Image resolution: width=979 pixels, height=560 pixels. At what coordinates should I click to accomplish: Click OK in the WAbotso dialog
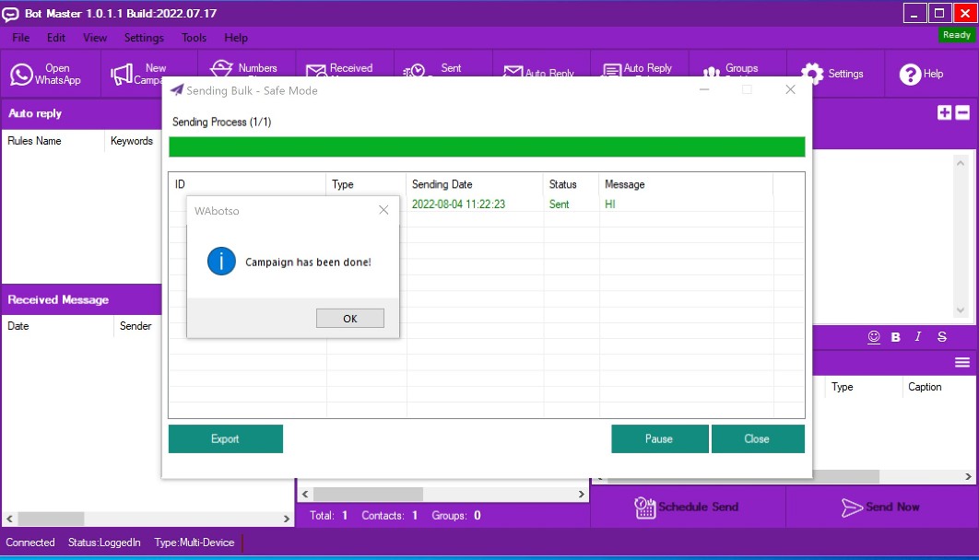349,318
